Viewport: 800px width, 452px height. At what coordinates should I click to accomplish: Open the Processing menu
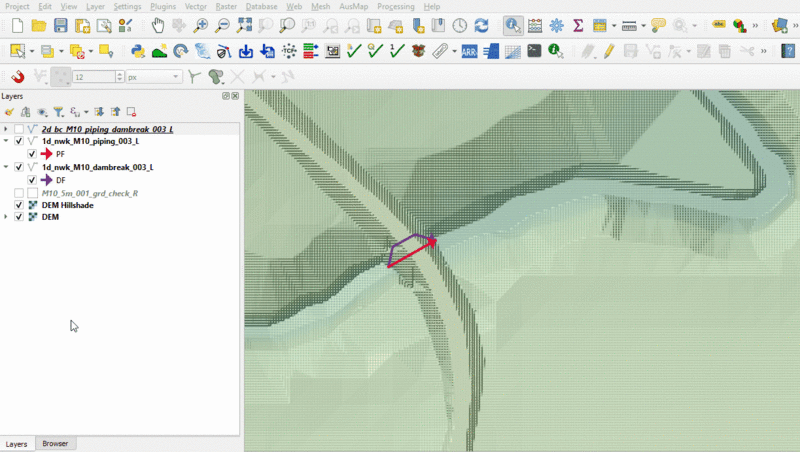point(395,6)
